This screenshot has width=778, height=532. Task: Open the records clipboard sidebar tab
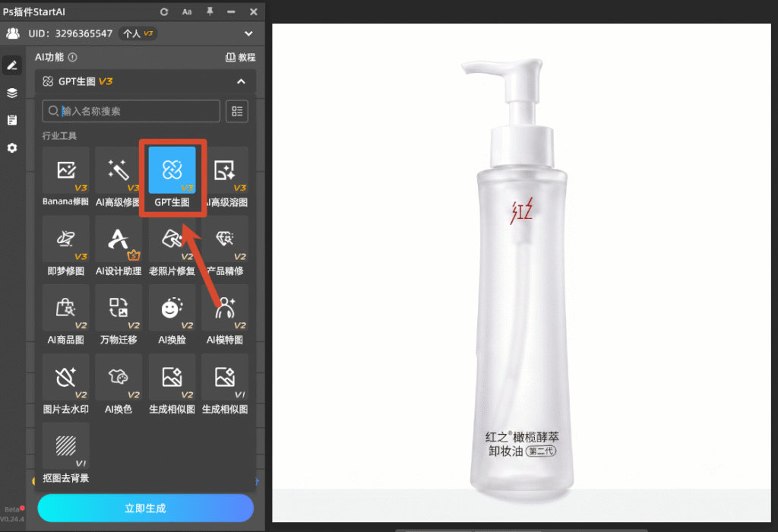pyautogui.click(x=12, y=120)
